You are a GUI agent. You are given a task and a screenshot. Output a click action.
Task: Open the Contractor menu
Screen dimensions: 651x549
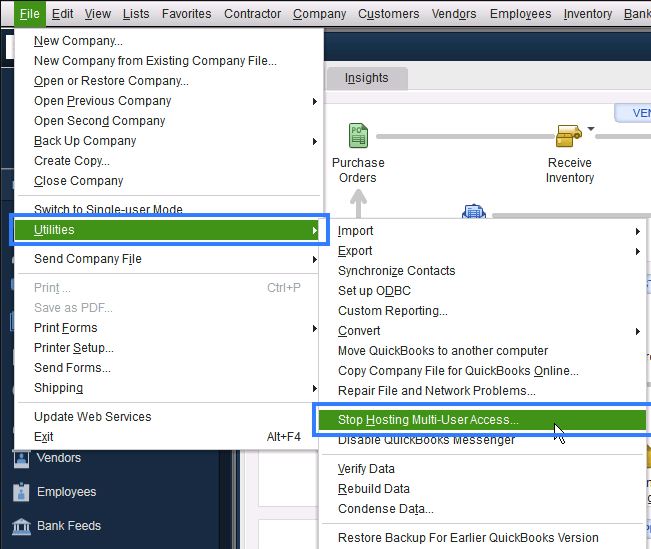pyautogui.click(x=252, y=14)
